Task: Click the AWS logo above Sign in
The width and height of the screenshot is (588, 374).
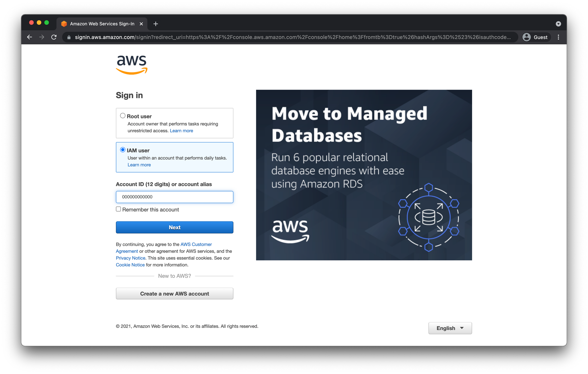Action: (x=132, y=64)
